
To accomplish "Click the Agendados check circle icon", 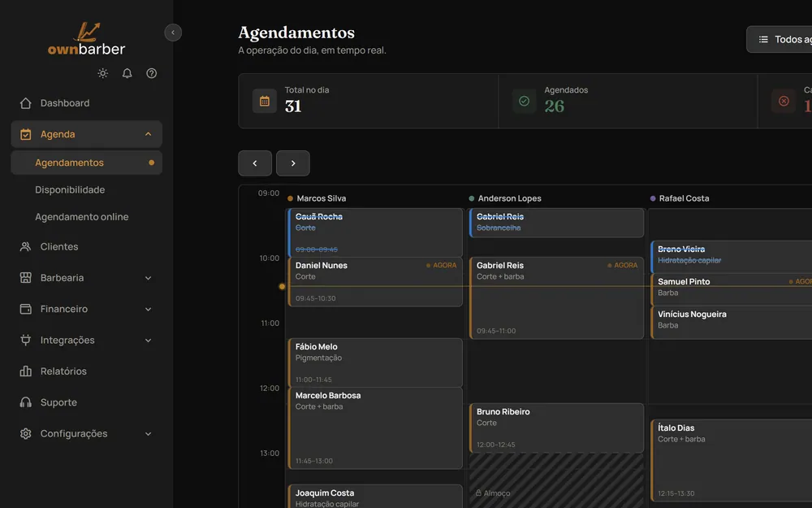I will pos(524,101).
